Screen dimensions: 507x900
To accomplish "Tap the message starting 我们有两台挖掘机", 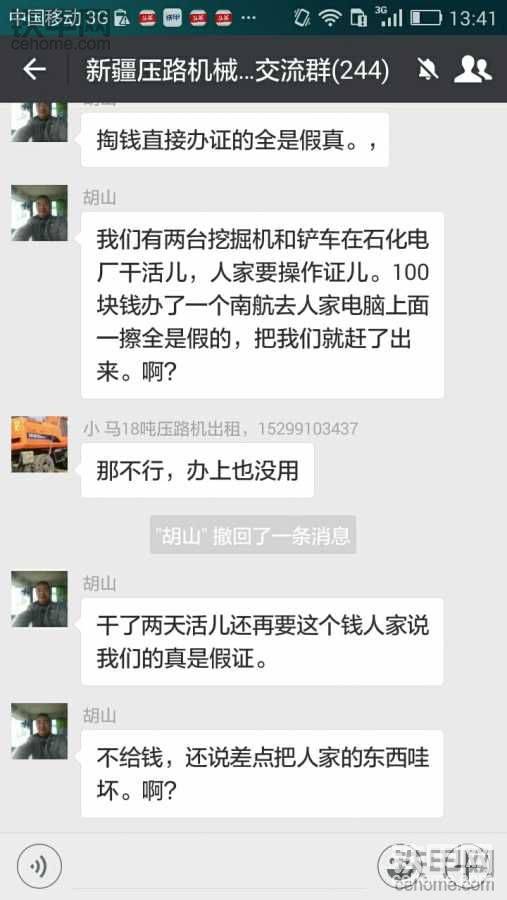I will pos(262,305).
